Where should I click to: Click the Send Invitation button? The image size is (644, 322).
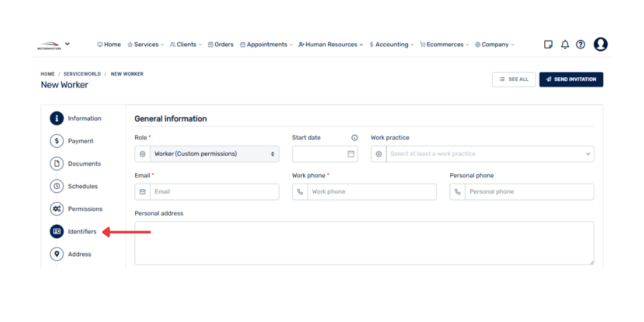[571, 79]
